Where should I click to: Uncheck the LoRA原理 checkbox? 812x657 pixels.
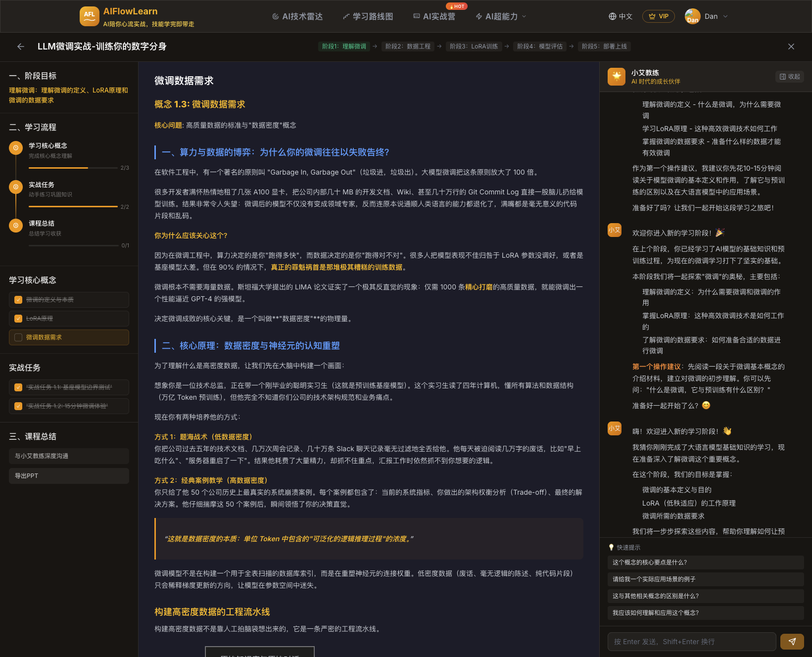[18, 319]
